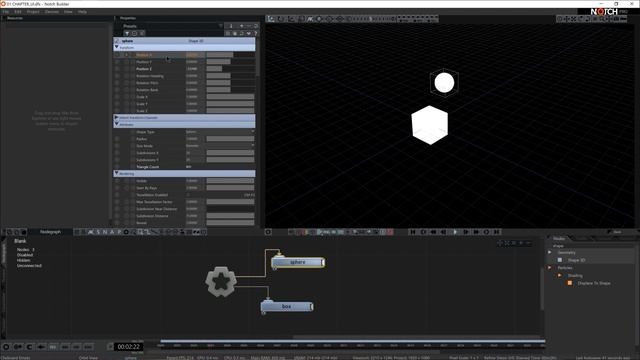Collapse the Geometry category in Nodes panel
This screenshot has height=360, width=640.
(x=550, y=252)
